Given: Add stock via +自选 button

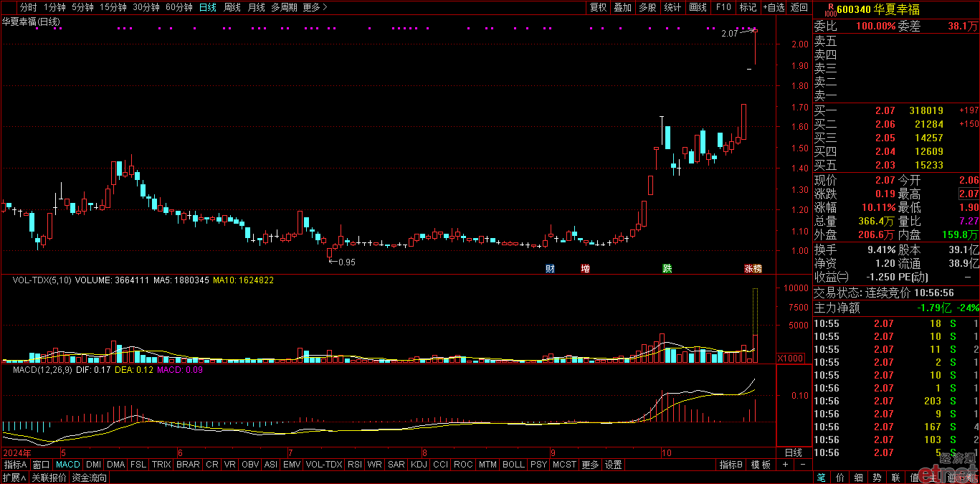Looking at the screenshot, I should (x=774, y=7).
